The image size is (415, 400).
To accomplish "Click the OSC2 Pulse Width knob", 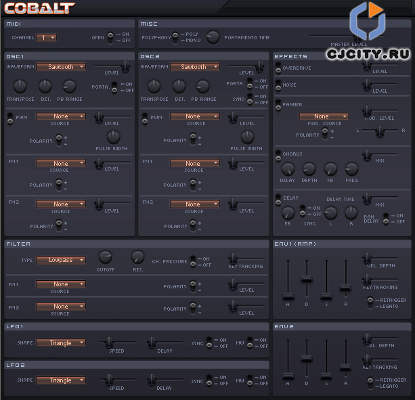I will (x=247, y=137).
